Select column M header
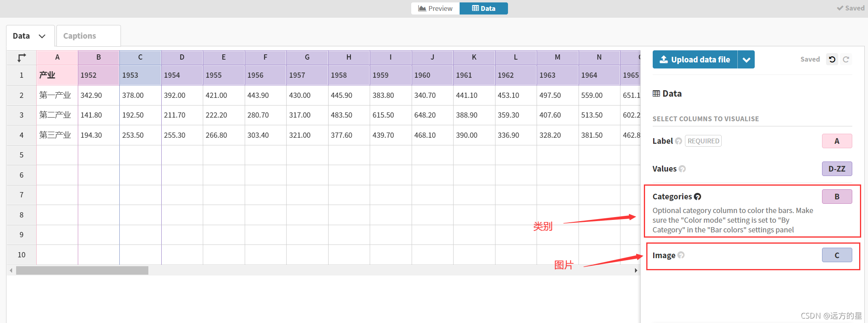Image resolution: width=868 pixels, height=323 pixels. [558, 57]
